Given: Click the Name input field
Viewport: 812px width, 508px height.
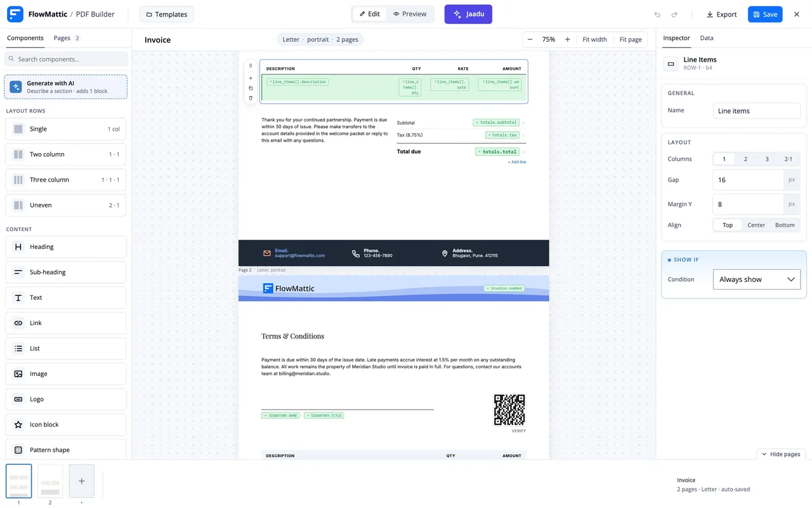Looking at the screenshot, I should coord(757,110).
